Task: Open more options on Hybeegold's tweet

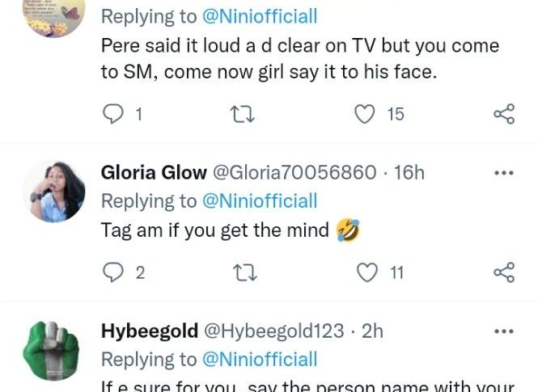Action: click(504, 331)
